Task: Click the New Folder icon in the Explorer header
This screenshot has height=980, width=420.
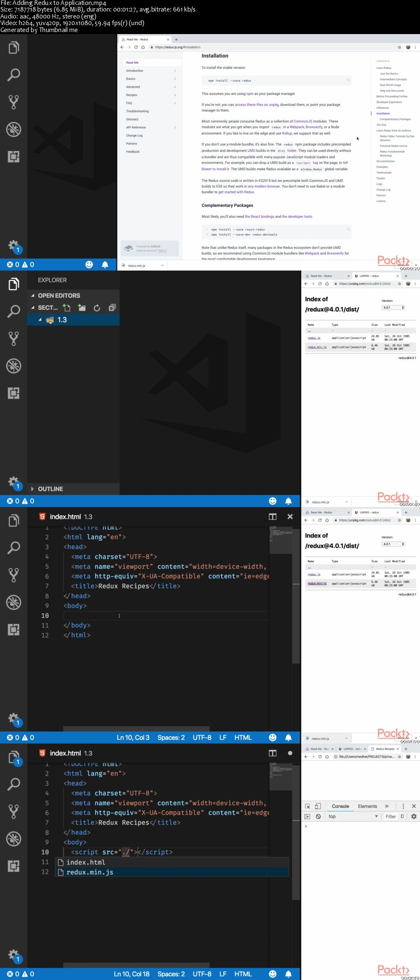Action: pyautogui.click(x=82, y=308)
